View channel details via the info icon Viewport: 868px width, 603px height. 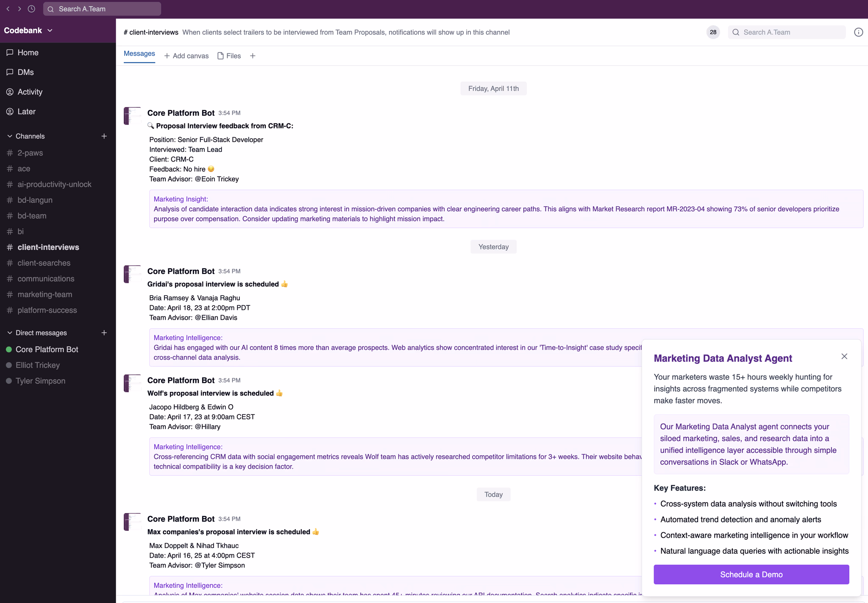[x=859, y=32]
